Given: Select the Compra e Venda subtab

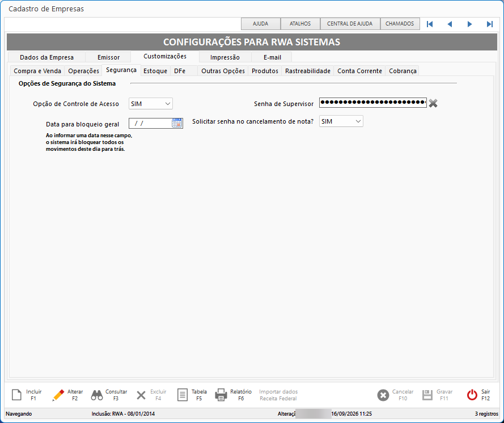Looking at the screenshot, I should [37, 71].
